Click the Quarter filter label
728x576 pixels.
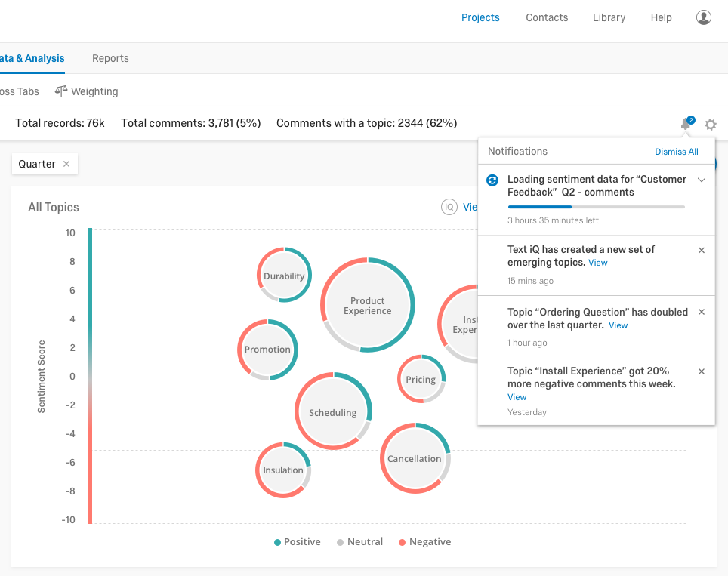tap(37, 164)
